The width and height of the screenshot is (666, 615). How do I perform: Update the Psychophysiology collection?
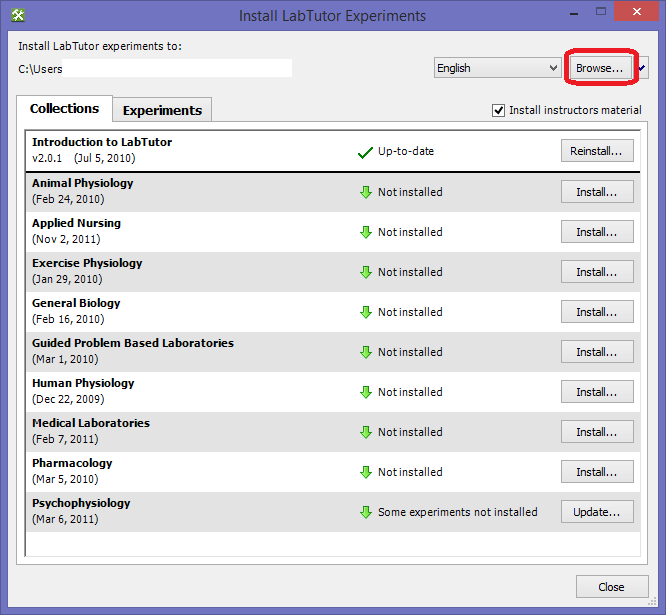coord(596,512)
